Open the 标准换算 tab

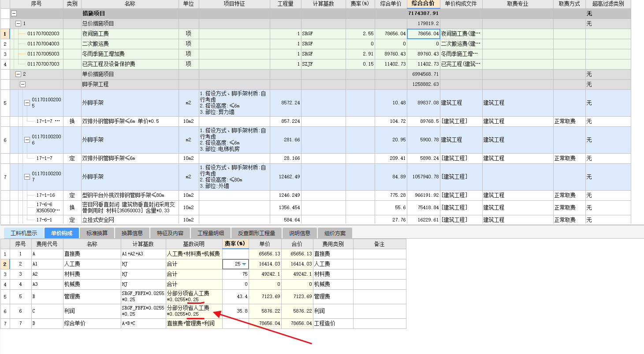[x=97, y=233]
